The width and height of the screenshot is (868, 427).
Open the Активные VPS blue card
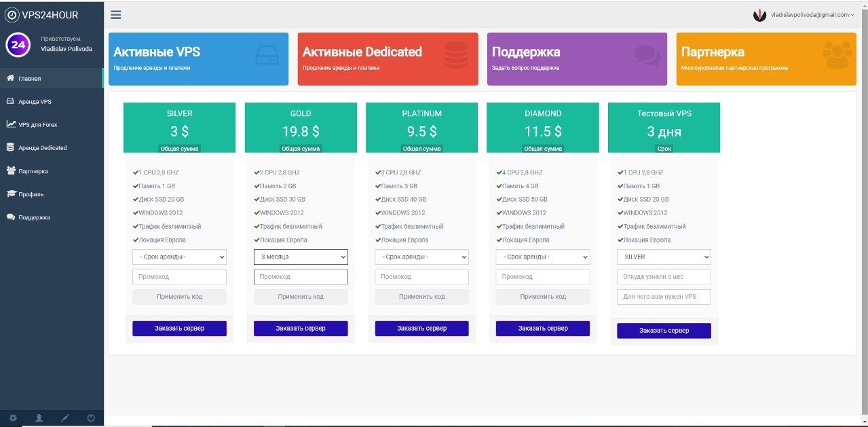(x=198, y=59)
